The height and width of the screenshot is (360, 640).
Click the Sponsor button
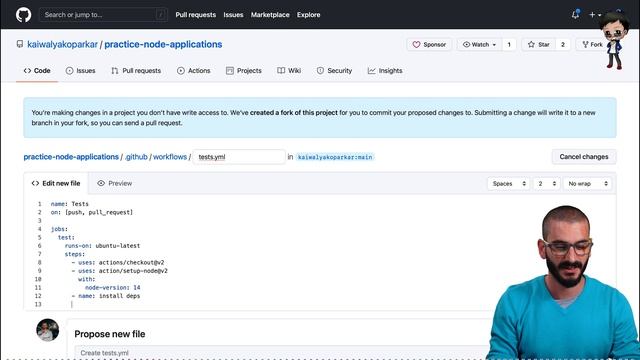[429, 44]
